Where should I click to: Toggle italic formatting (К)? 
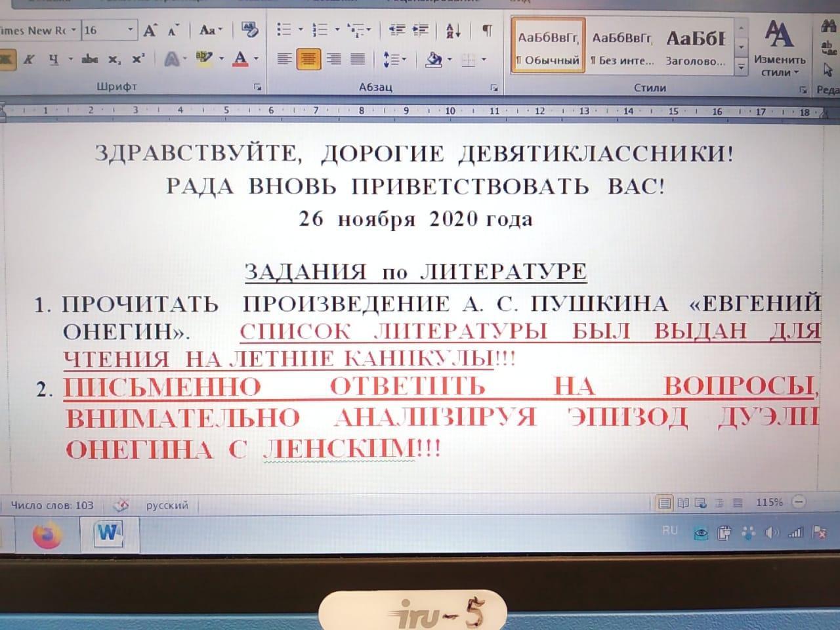click(29, 59)
